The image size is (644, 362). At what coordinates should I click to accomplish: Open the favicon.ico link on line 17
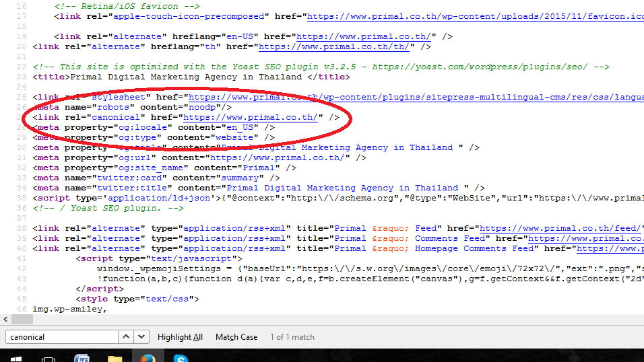[475, 16]
